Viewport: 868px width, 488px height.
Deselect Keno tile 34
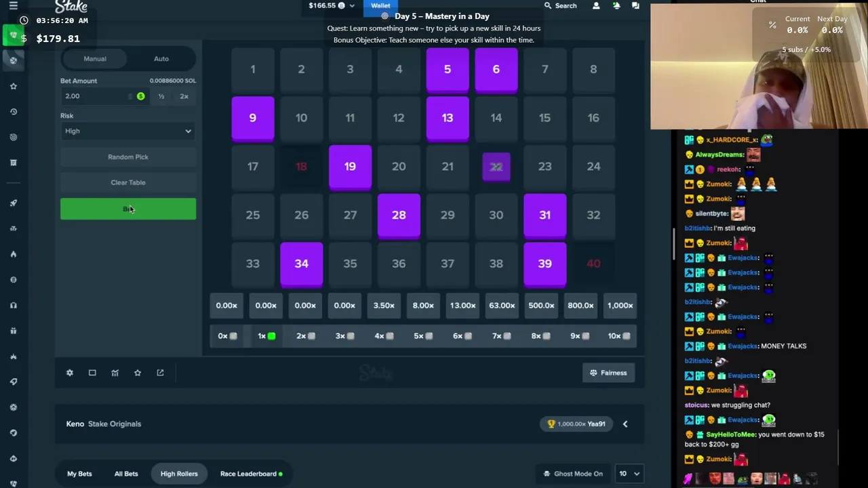(301, 264)
